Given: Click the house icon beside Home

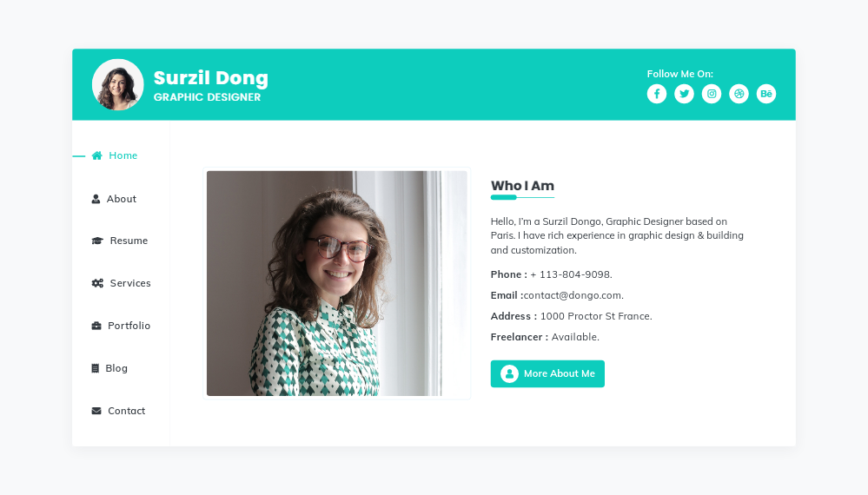Looking at the screenshot, I should click(96, 155).
